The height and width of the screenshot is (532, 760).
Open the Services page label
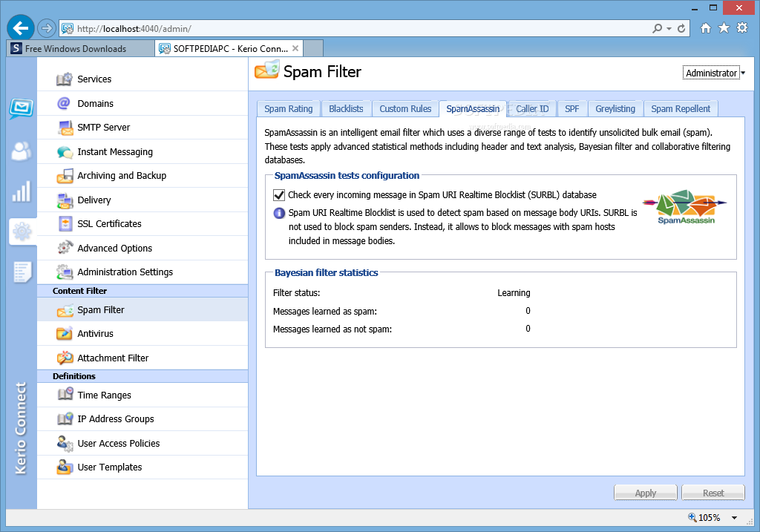(x=94, y=79)
